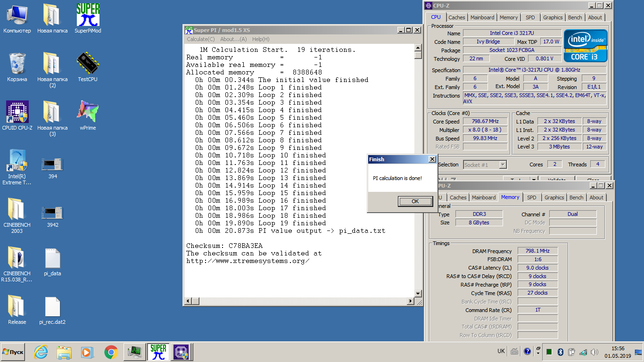Select the CINEBENCH 2003 folder
Viewport: 644px width, 362px height.
click(x=17, y=216)
